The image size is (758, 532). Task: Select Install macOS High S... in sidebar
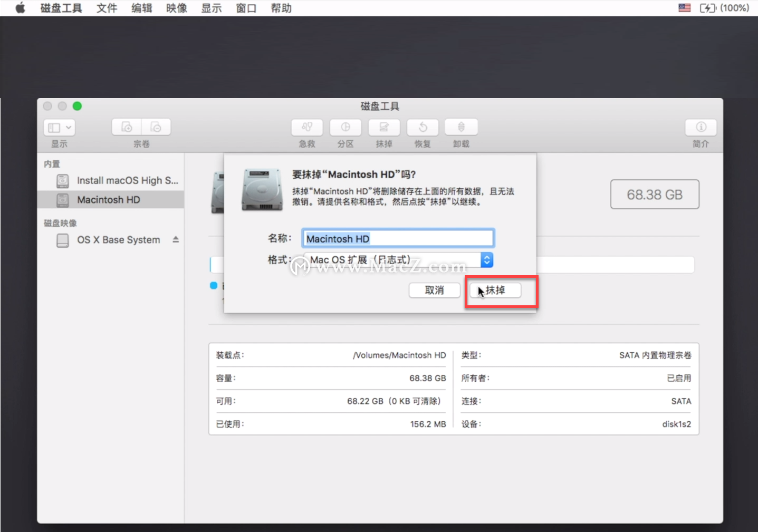coord(111,180)
